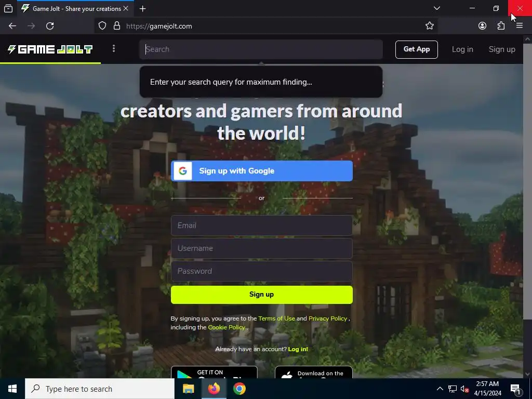The width and height of the screenshot is (532, 399).
Task: Open the Windows Start menu
Action: (x=12, y=389)
